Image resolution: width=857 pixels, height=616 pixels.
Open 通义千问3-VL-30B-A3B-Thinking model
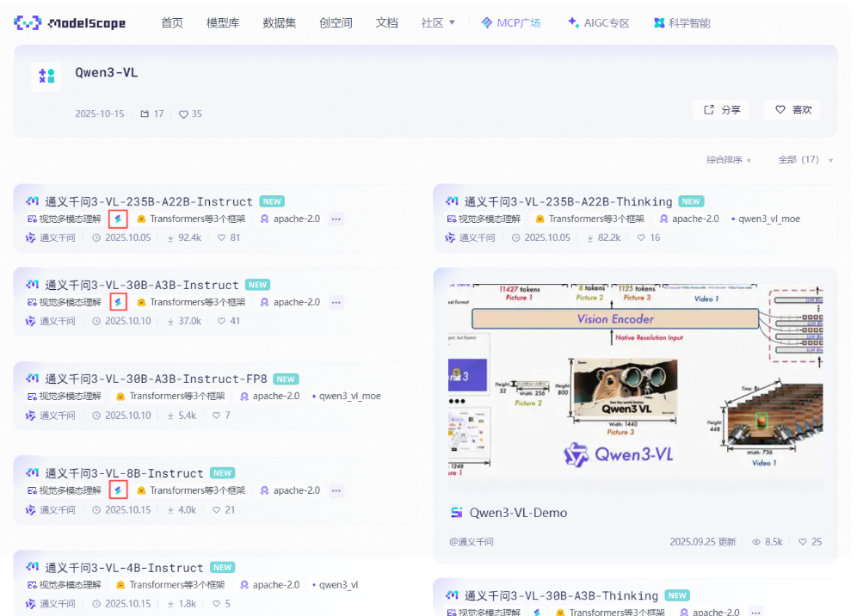click(x=561, y=595)
